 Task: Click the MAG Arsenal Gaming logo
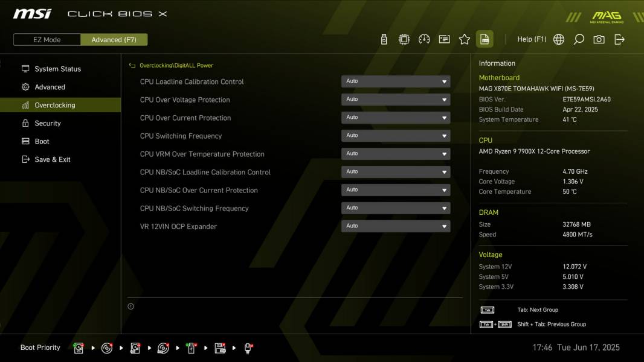[x=607, y=17]
